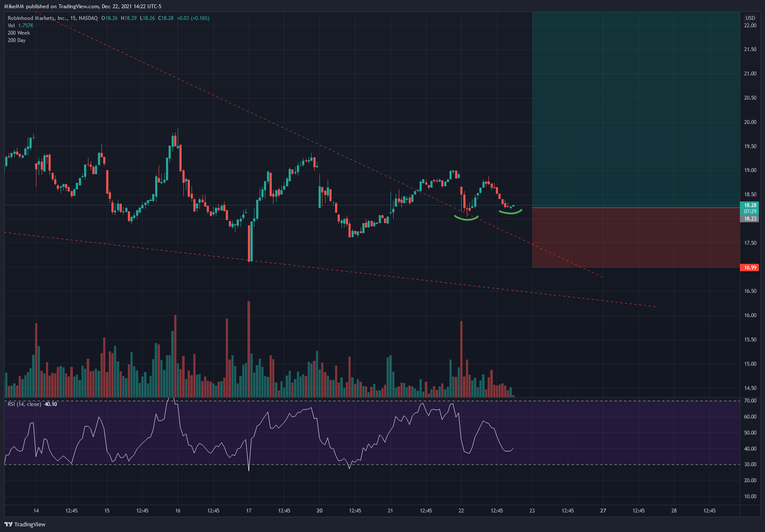This screenshot has width=765, height=532.
Task: Click the RSI 10.00 scale label
Action: [x=750, y=496]
